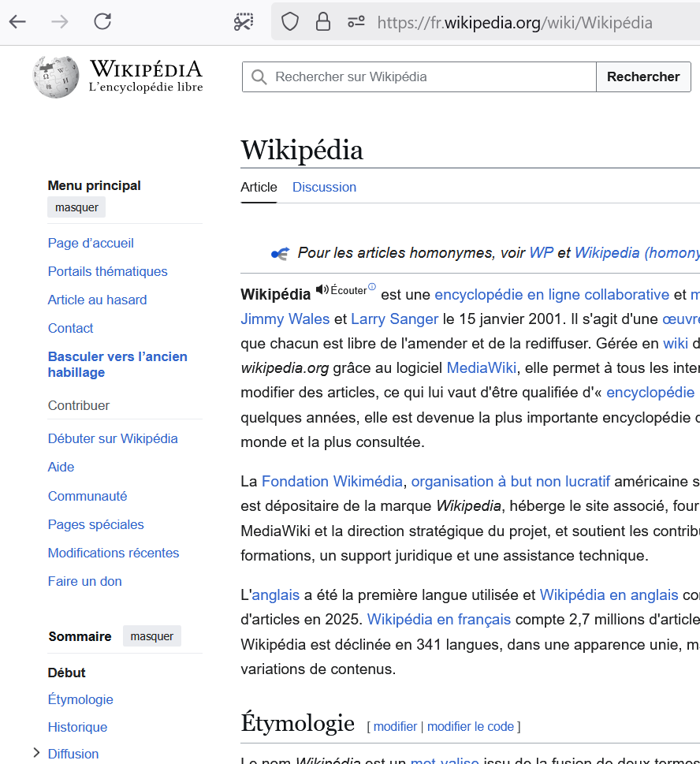This screenshot has height=764, width=700.
Task: Reload the page with the refresh icon
Action: tap(102, 22)
